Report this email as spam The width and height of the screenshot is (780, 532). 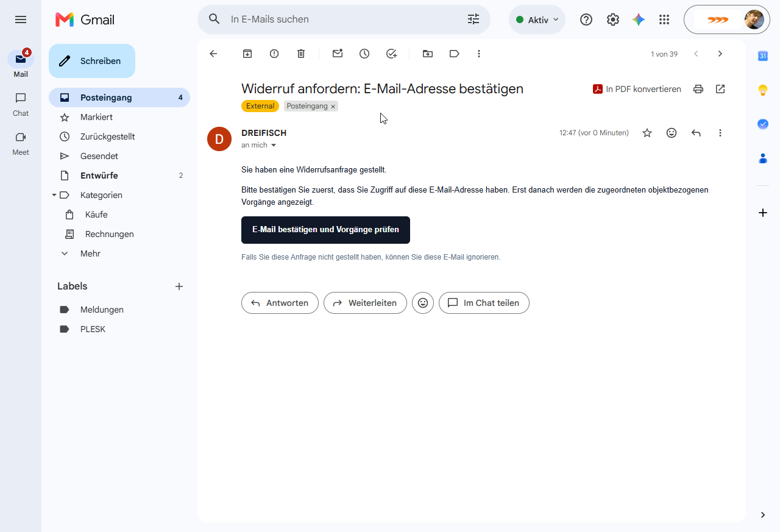pos(274,54)
